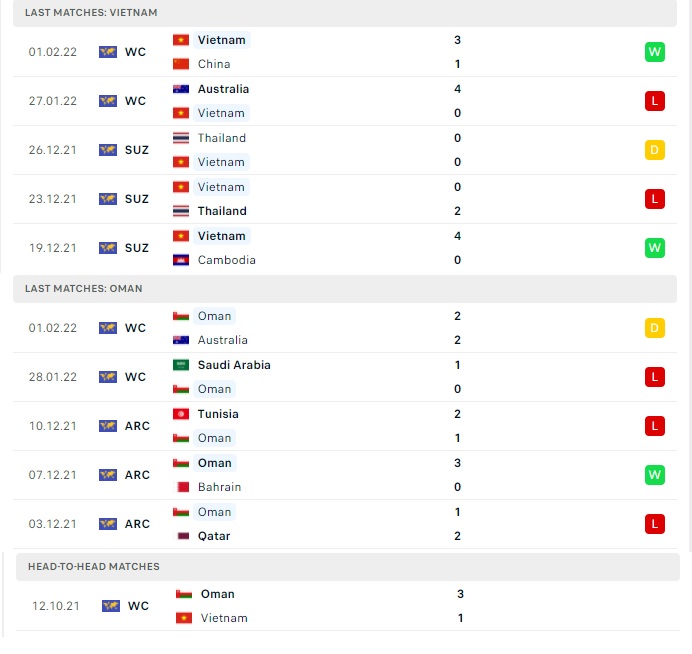
Task: Click the yellow D badge for Oman vs Australia
Action: [x=654, y=328]
